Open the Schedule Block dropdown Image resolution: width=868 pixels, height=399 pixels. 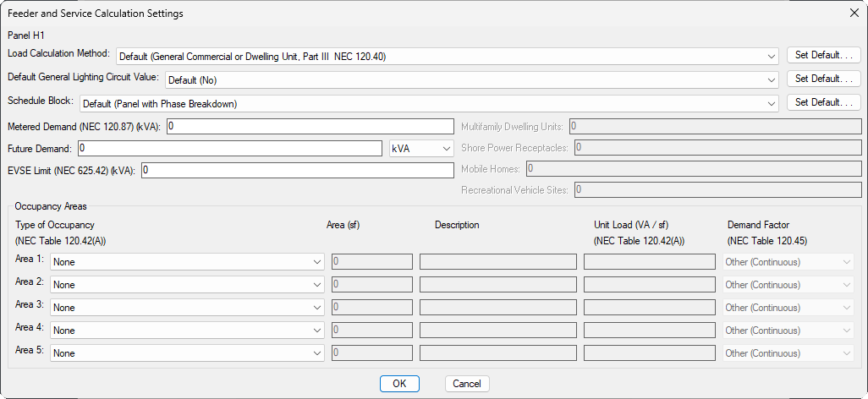(x=429, y=103)
